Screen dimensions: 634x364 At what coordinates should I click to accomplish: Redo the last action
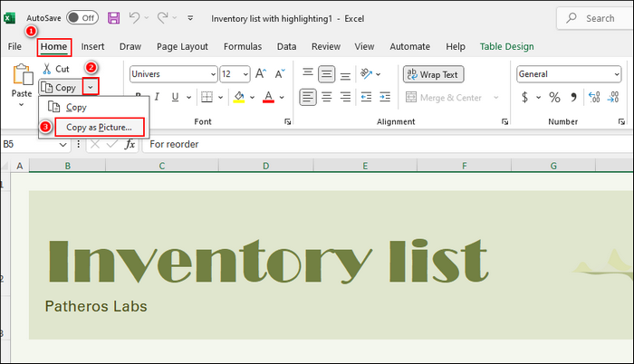point(162,18)
